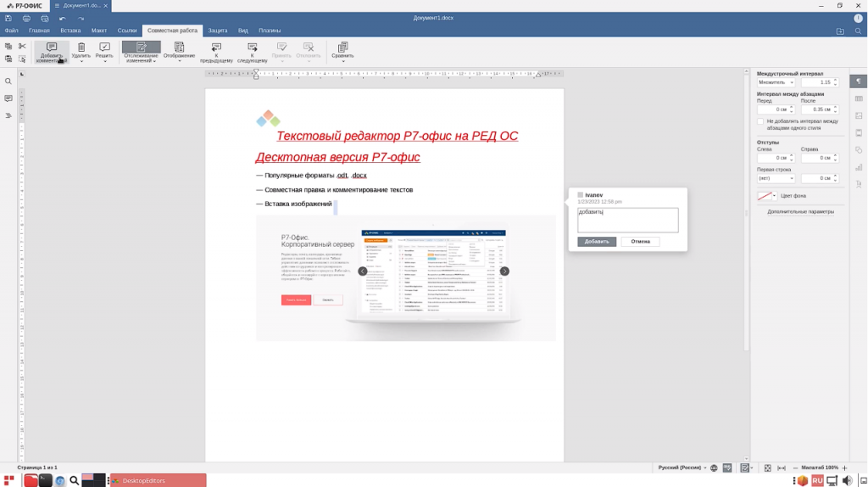Click the zoom in plus button
Viewport: 868px width, 487px height.
[x=845, y=468]
